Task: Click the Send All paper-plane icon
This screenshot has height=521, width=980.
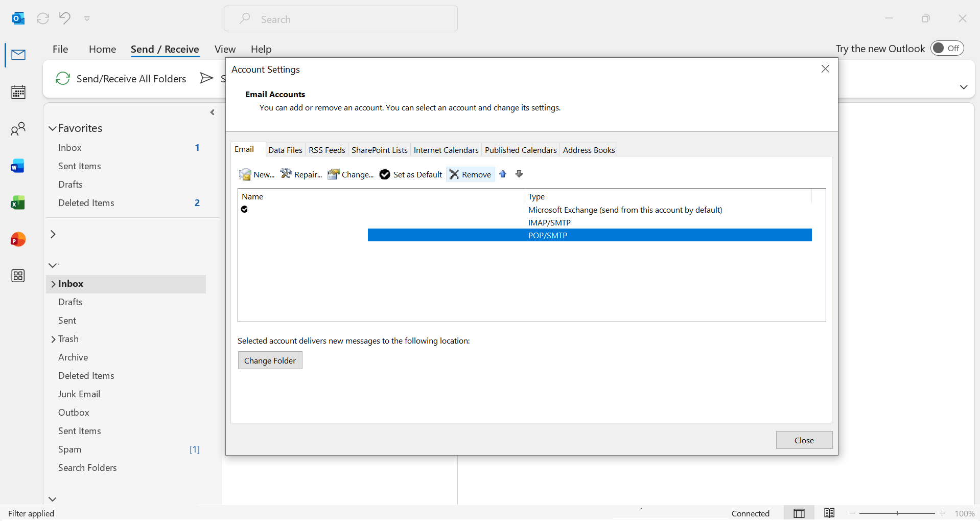Action: pos(206,78)
